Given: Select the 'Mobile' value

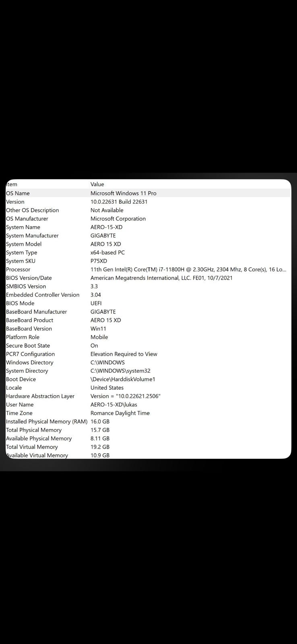Looking at the screenshot, I should [x=99, y=337].
